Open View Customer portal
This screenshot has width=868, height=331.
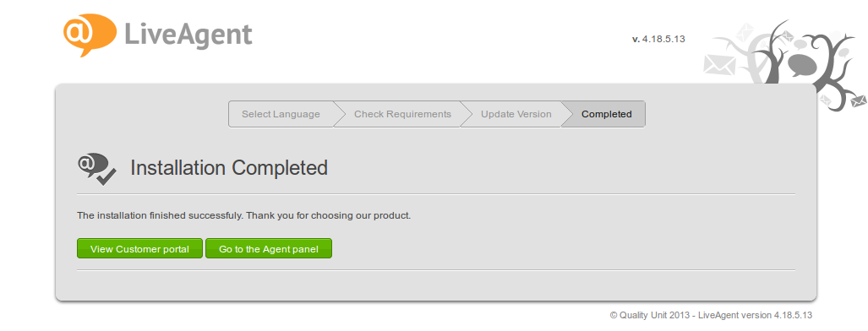click(139, 248)
